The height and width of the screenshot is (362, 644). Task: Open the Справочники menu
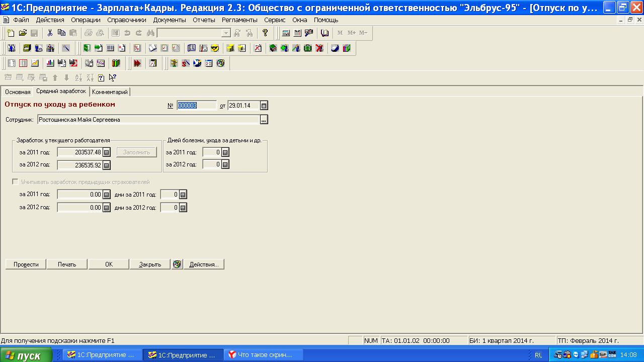click(126, 20)
